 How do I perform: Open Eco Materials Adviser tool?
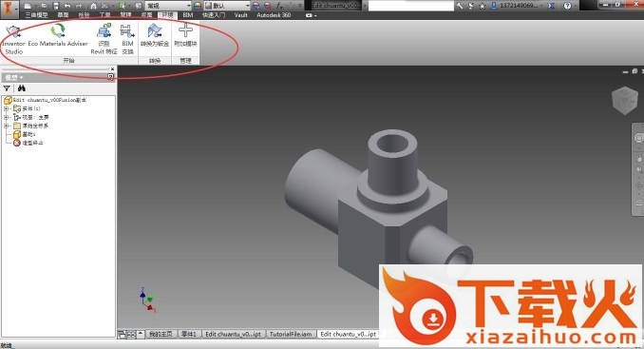tap(58, 35)
